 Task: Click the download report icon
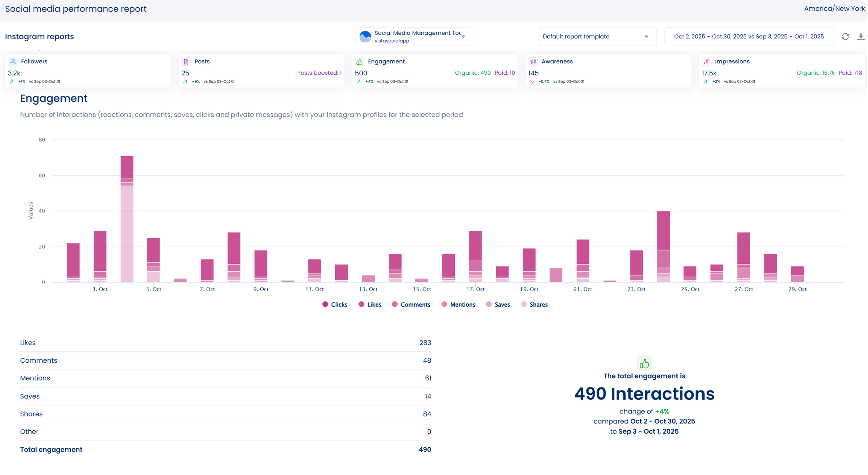860,37
